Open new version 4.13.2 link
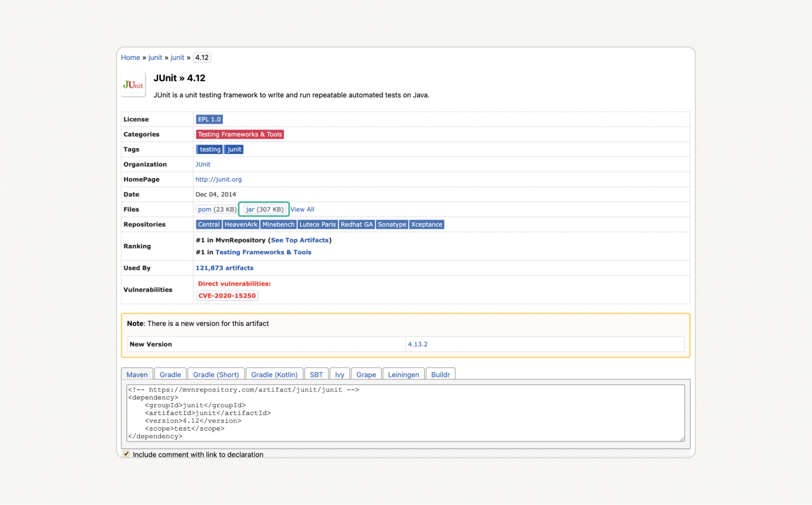The height and width of the screenshot is (505, 812). 417,344
